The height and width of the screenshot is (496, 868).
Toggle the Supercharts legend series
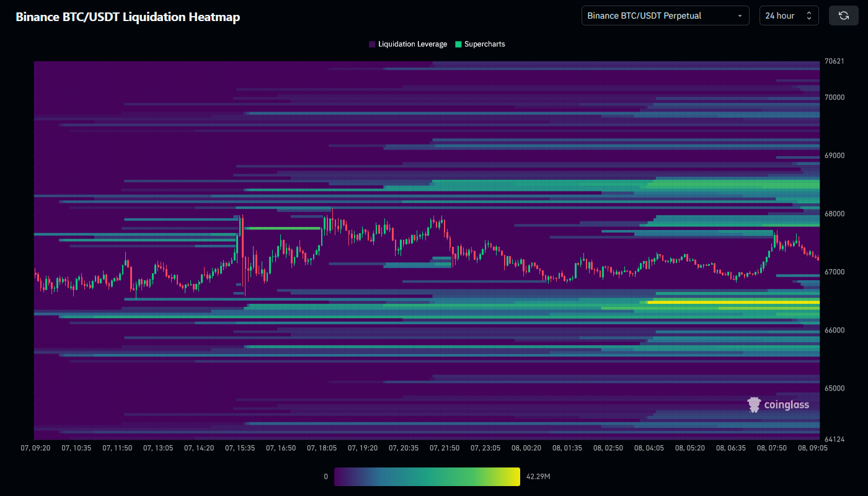(480, 45)
